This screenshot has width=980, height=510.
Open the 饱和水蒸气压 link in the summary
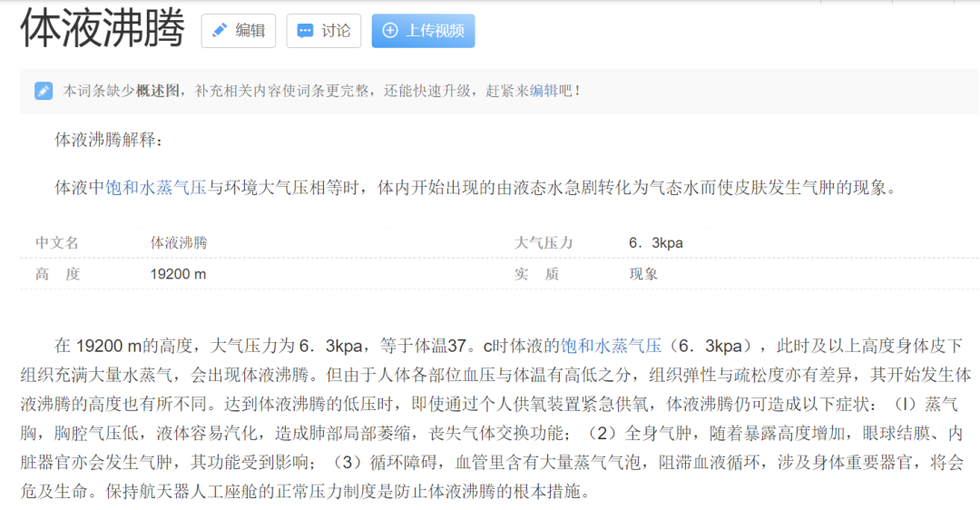tap(156, 188)
